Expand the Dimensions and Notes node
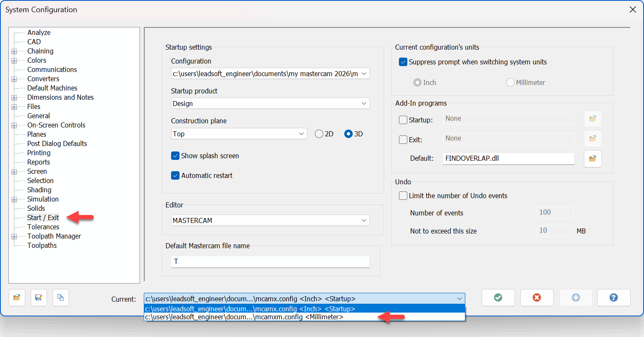 (x=14, y=98)
